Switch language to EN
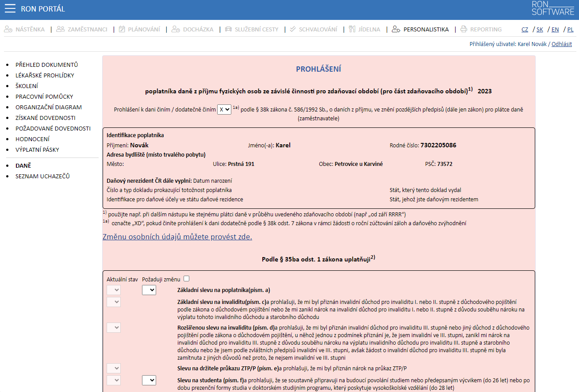579x392 pixels. pyautogui.click(x=555, y=30)
